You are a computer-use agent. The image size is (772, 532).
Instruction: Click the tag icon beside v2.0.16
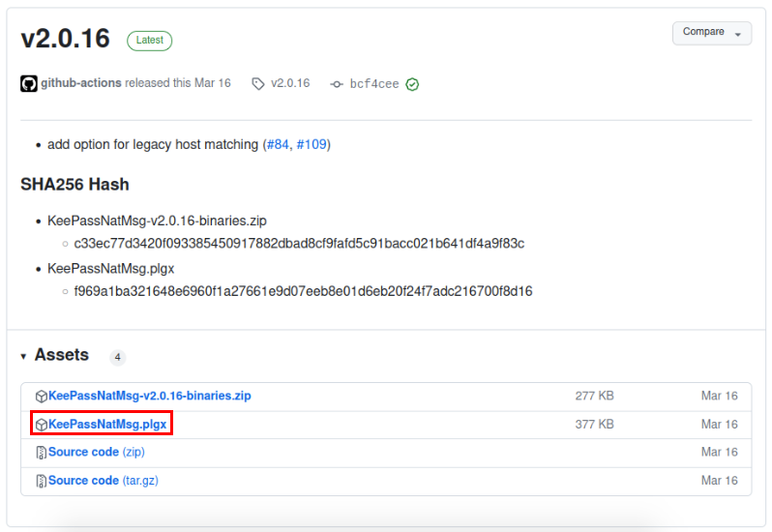click(x=258, y=83)
